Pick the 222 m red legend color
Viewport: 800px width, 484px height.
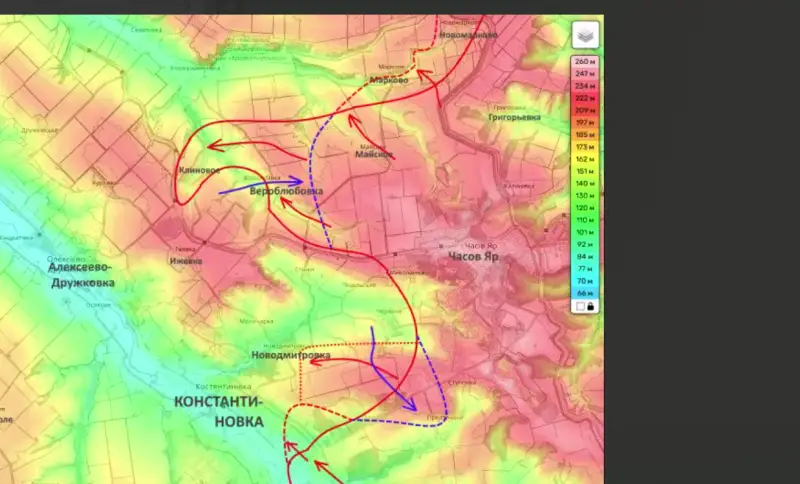585,99
